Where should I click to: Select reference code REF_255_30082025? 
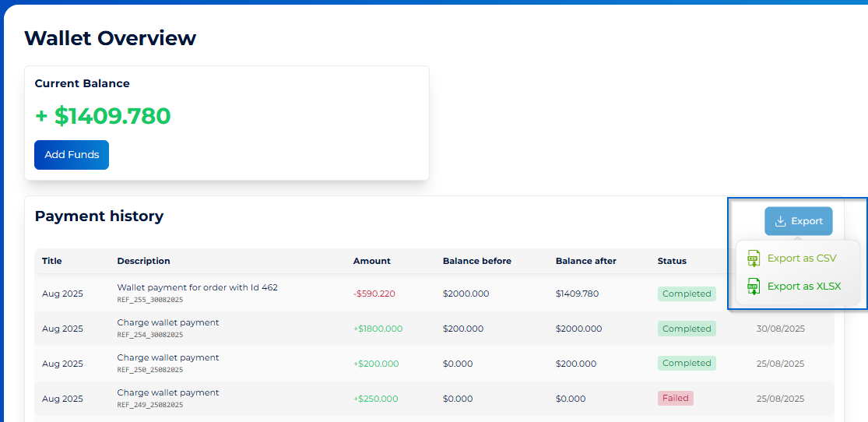[150, 300]
